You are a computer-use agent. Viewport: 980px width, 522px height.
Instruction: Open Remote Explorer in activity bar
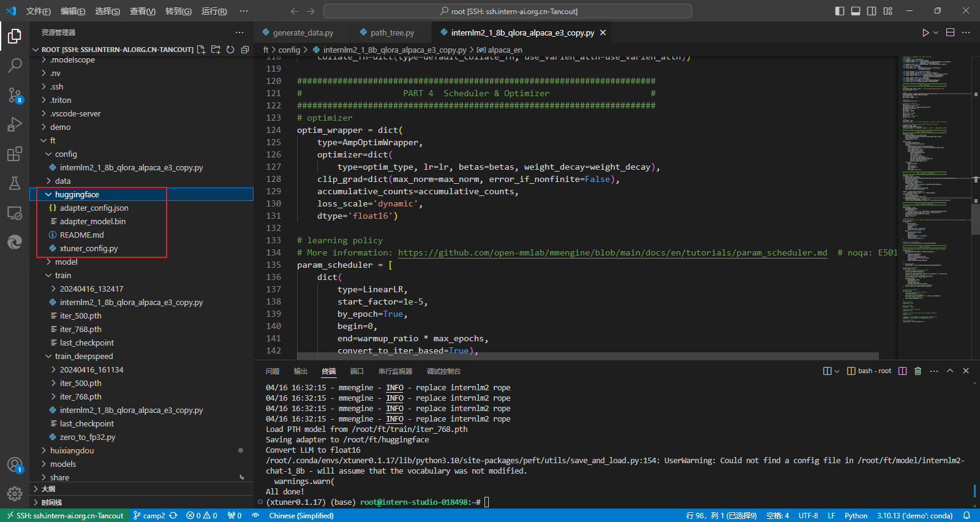[15, 213]
